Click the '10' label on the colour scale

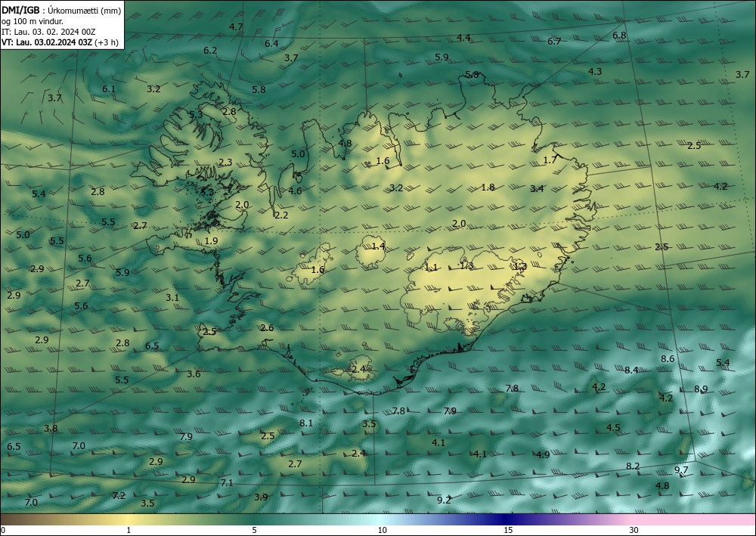pyautogui.click(x=382, y=531)
